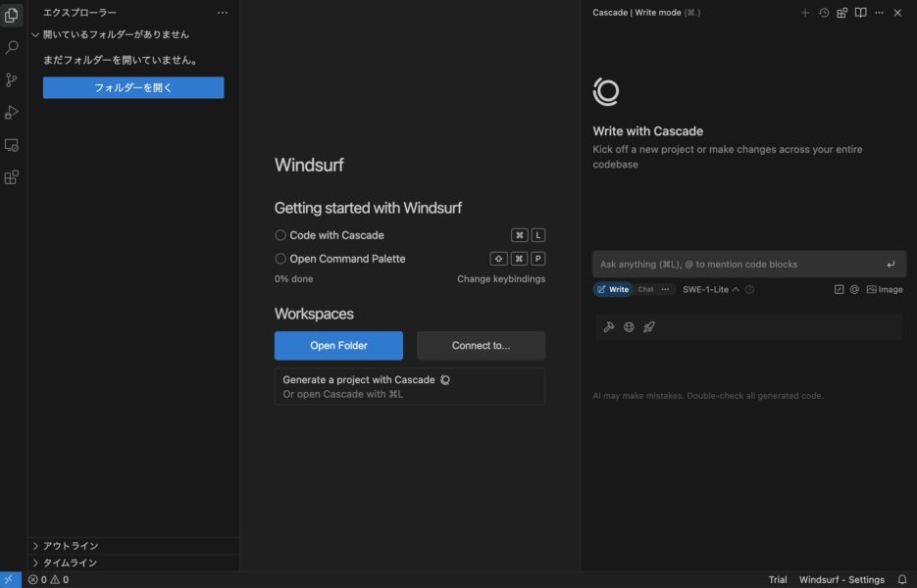Viewport: 917px width, 588px height.
Task: Select the Code with Cascade radio circle
Action: pos(280,235)
